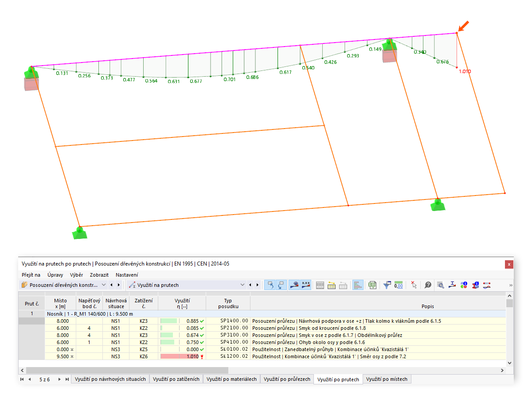Open the Využití na prutech dropdown
532x399 pixels.
coord(187,285)
